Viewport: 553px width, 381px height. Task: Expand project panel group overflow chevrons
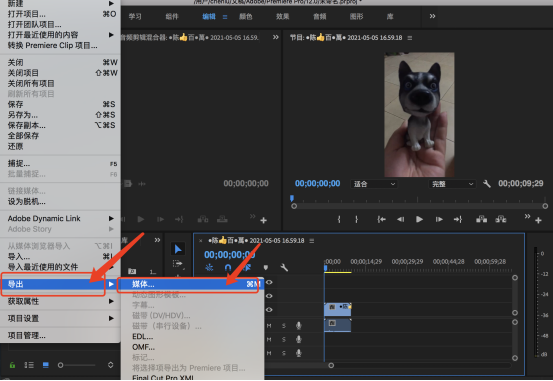pos(157,240)
